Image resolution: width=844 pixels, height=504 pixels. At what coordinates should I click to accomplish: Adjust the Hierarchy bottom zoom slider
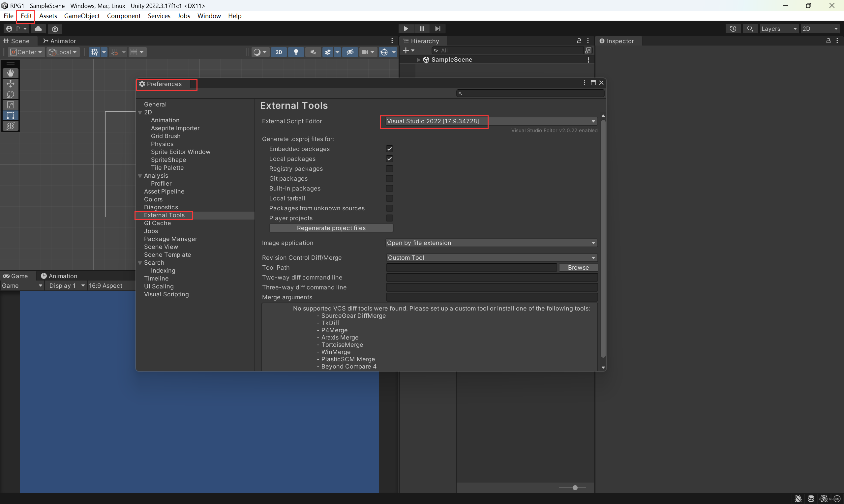575,488
